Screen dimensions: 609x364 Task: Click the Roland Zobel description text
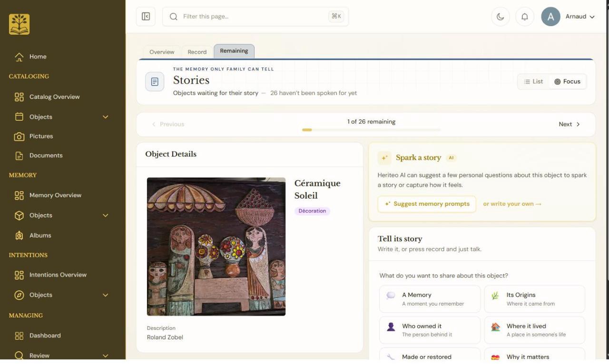point(165,337)
